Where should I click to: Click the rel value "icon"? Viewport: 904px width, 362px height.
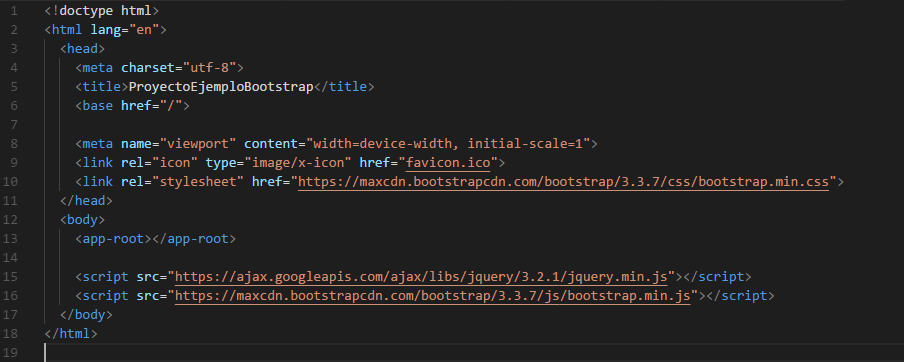[x=175, y=163]
